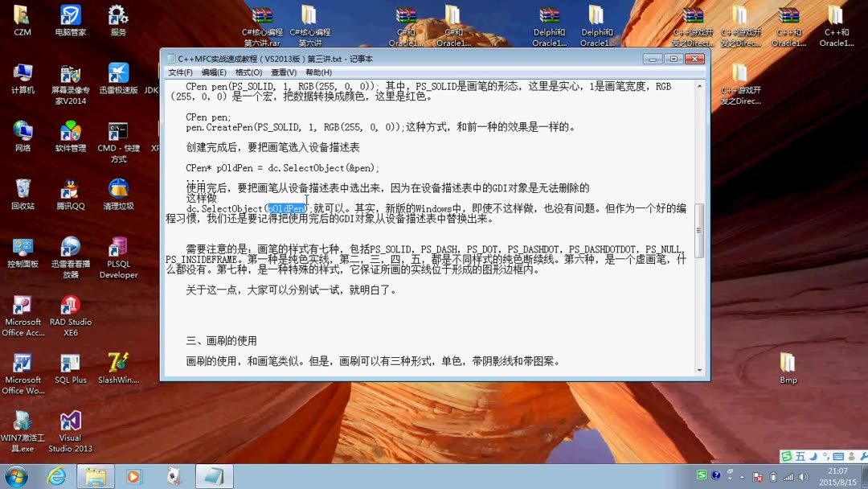Click the clock in the system tray
868x489 pixels.
pos(838,475)
